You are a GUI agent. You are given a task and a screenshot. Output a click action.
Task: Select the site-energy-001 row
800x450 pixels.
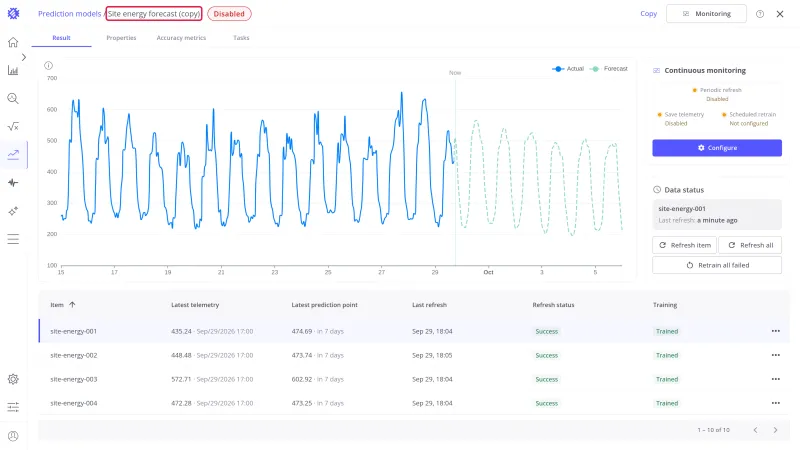[x=414, y=331]
